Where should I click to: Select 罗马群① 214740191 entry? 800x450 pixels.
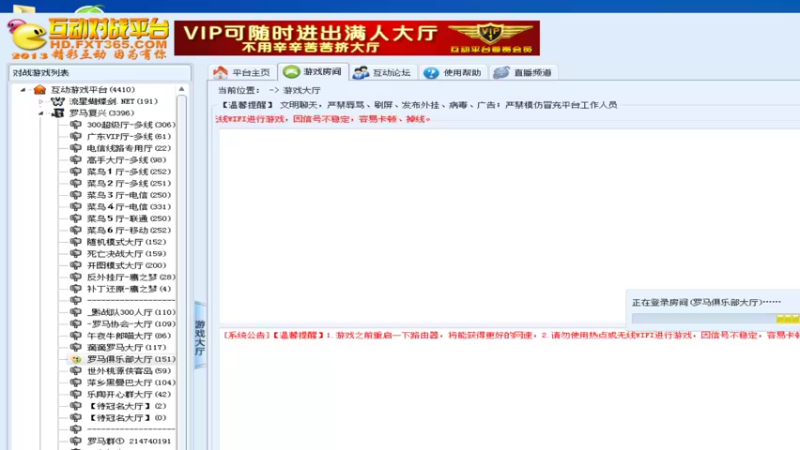point(129,441)
